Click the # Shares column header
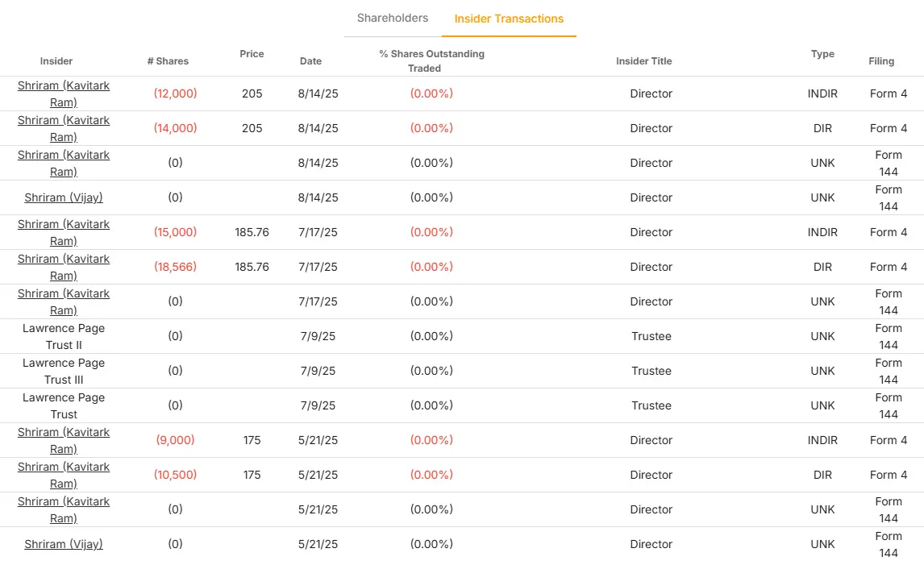 (x=168, y=61)
